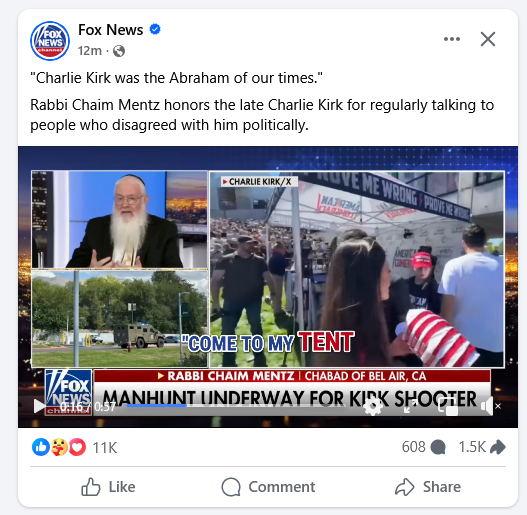The height and width of the screenshot is (515, 527).
Task: Open picture-in-picture mini player
Action: click(448, 406)
